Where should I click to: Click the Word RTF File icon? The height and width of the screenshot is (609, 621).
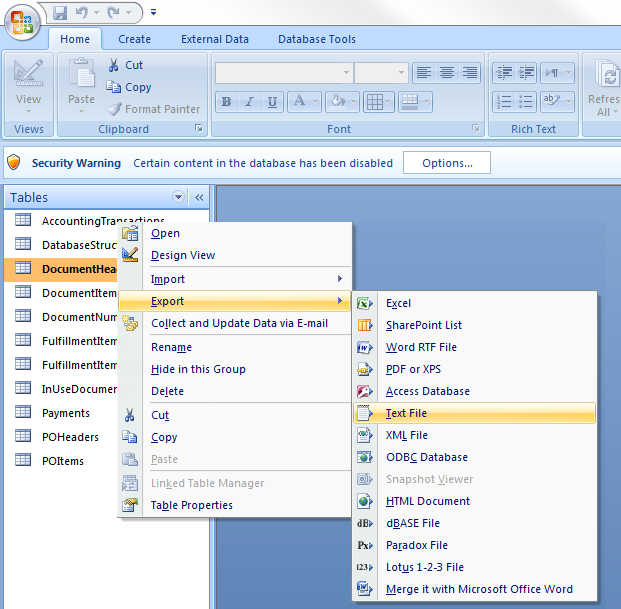pos(365,348)
